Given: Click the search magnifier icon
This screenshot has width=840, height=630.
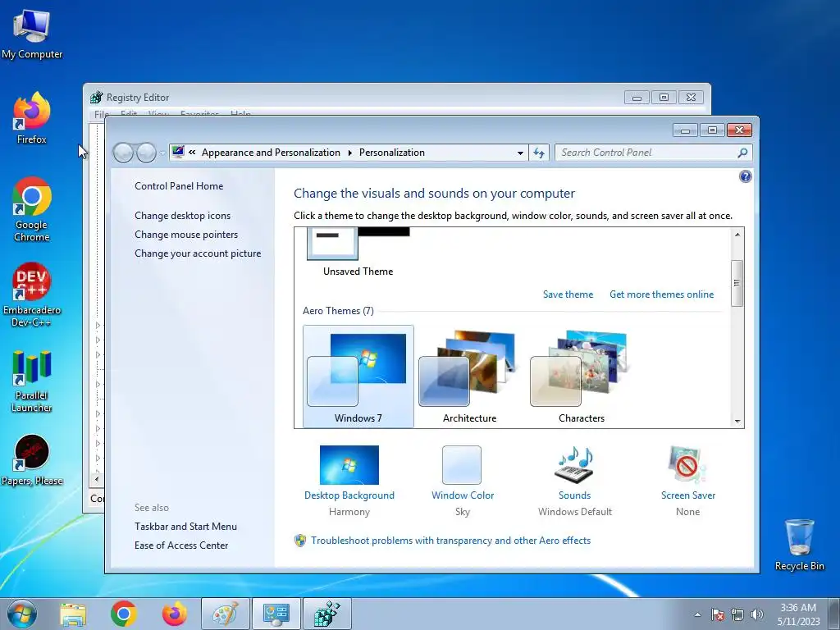Looking at the screenshot, I should (742, 153).
